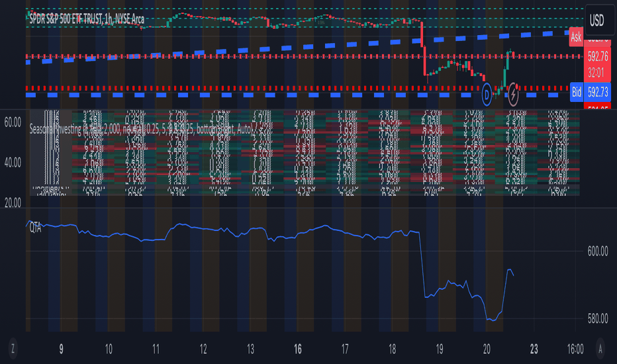Screen dimensions: 617x364
Task: Toggle auto scale with the A button
Action: click(600, 349)
